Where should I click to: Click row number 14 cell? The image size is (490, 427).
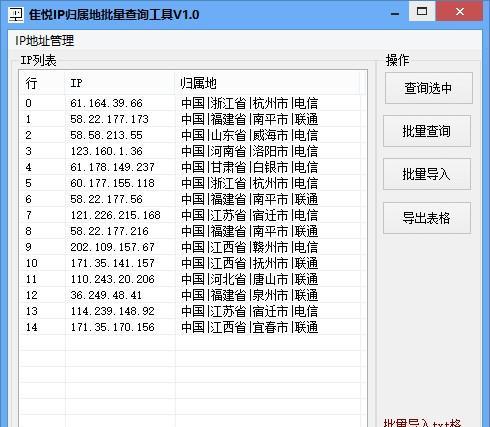tap(31, 327)
